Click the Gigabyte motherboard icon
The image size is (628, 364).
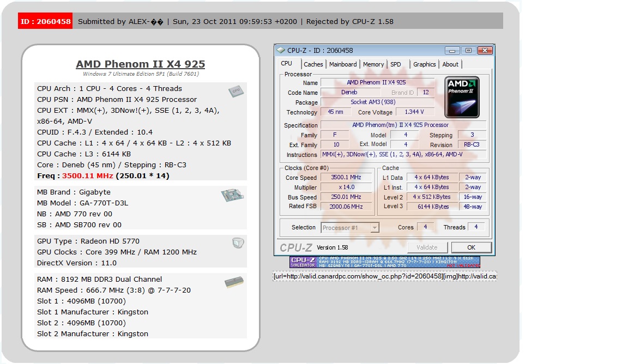point(232,195)
